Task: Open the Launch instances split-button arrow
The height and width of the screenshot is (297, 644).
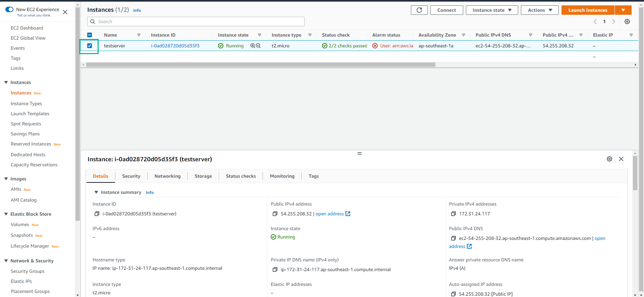Action: 623,10
